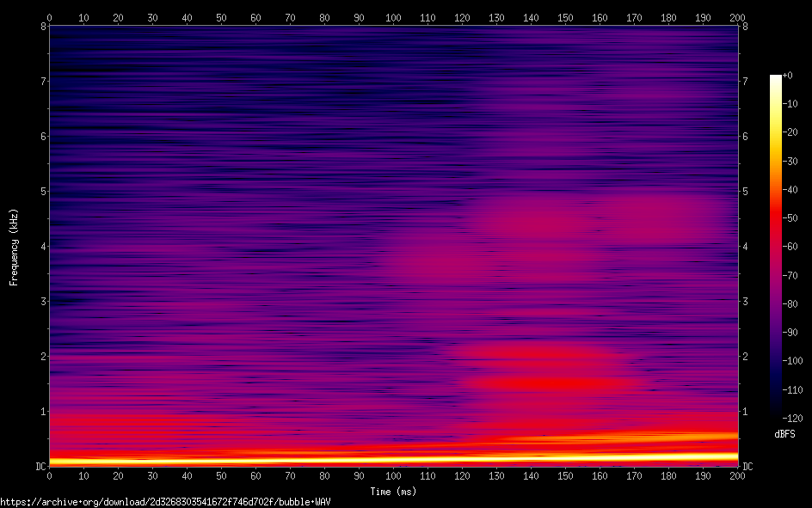Click the 100 ms tick on bottom axis

[393, 475]
